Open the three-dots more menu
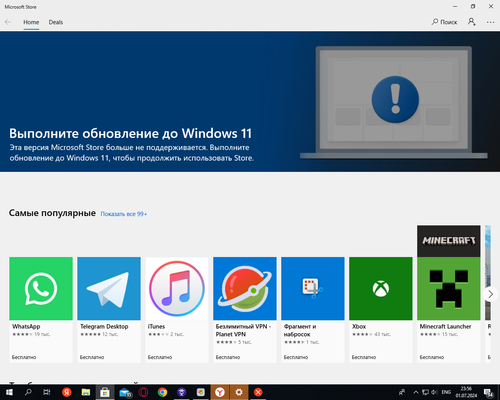 click(490, 22)
